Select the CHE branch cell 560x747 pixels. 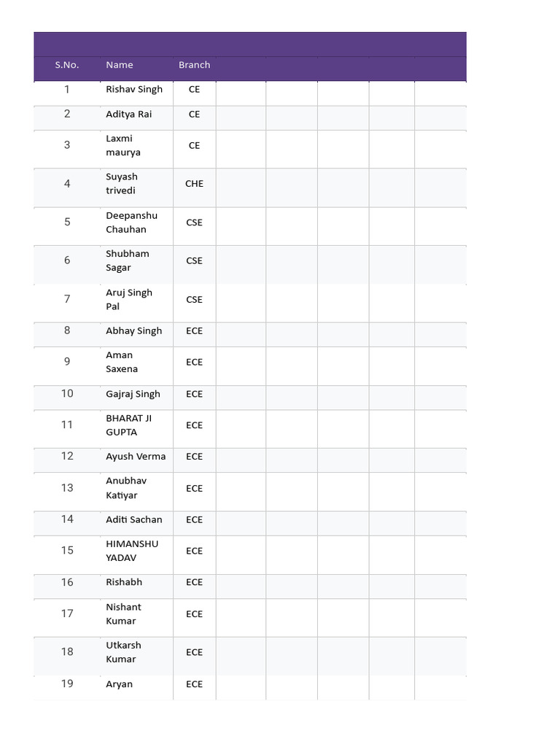(x=194, y=184)
